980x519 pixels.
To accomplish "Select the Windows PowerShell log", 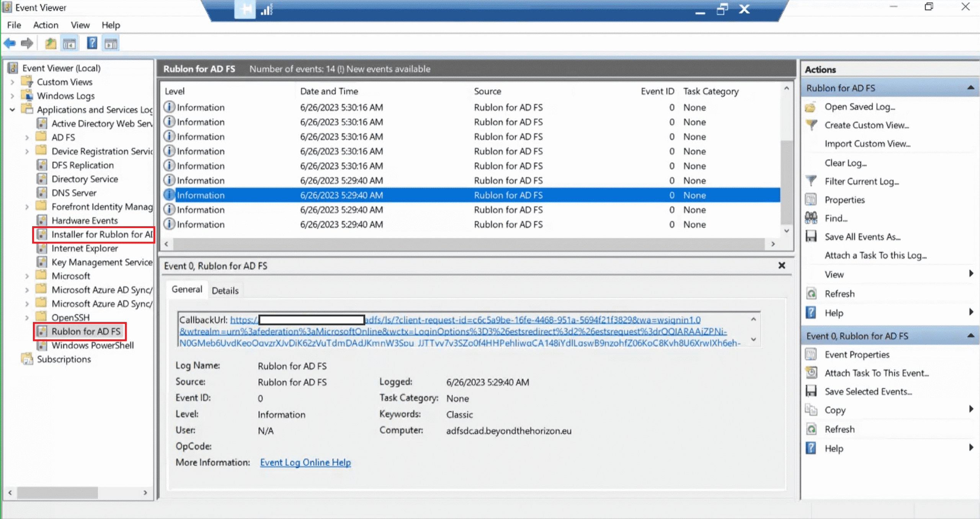I will pyautogui.click(x=92, y=345).
